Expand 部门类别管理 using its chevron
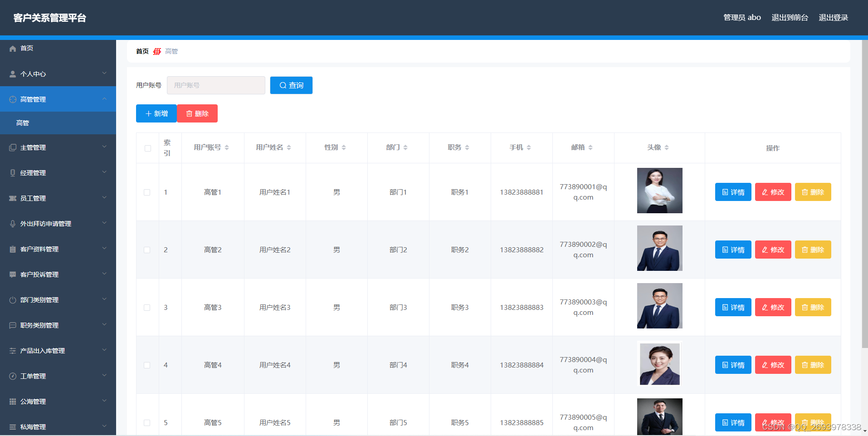This screenshot has width=868, height=436. [104, 299]
